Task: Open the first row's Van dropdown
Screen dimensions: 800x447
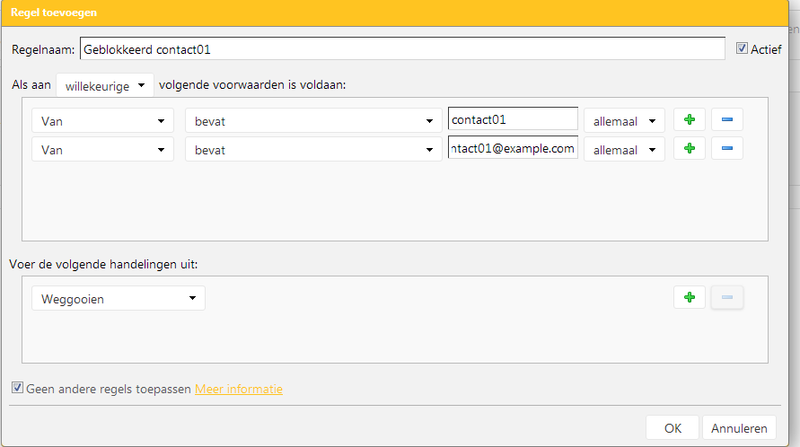Action: (x=103, y=121)
